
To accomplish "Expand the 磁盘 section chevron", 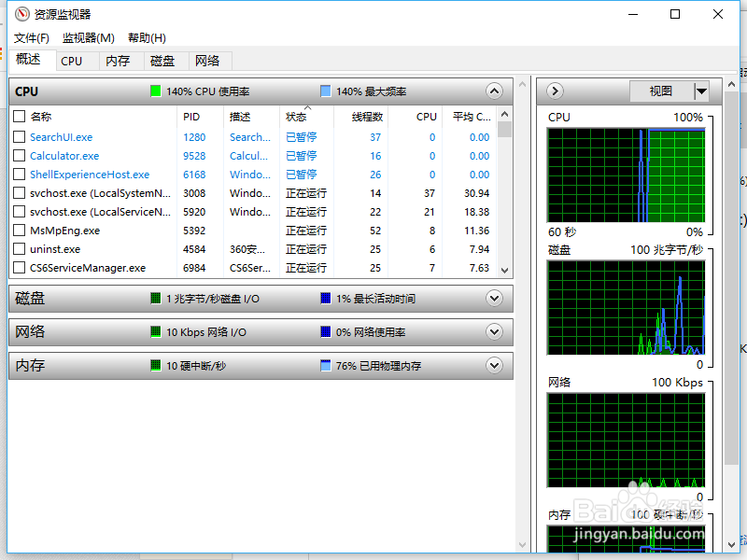I will [x=494, y=299].
